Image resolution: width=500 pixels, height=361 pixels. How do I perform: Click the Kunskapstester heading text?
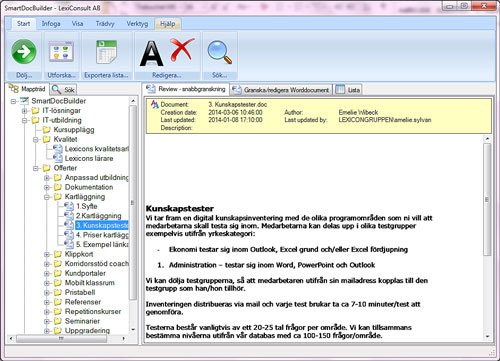click(x=180, y=209)
